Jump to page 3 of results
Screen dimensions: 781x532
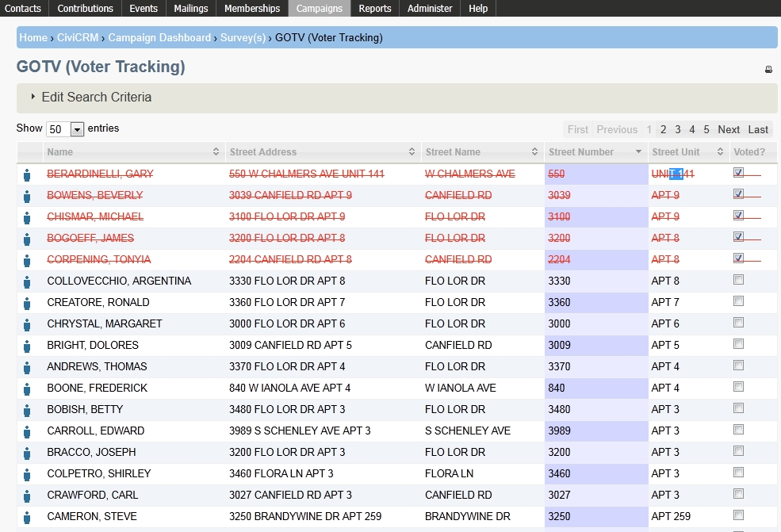tap(677, 130)
